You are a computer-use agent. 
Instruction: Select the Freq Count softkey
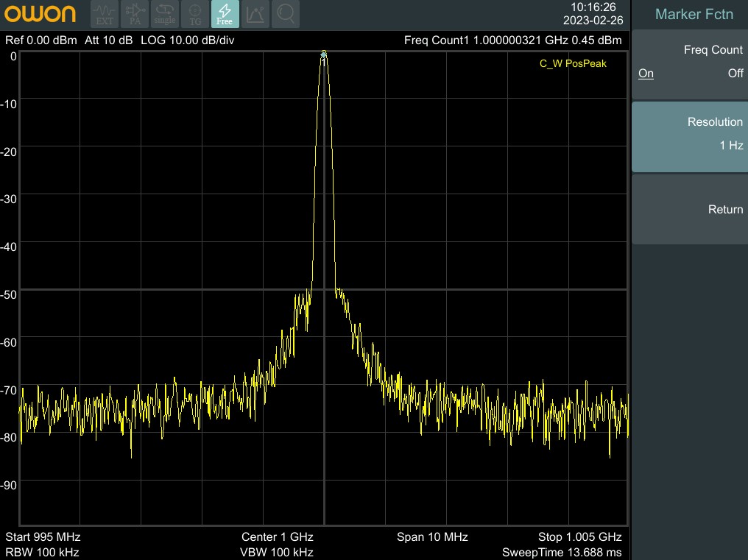[x=690, y=50]
